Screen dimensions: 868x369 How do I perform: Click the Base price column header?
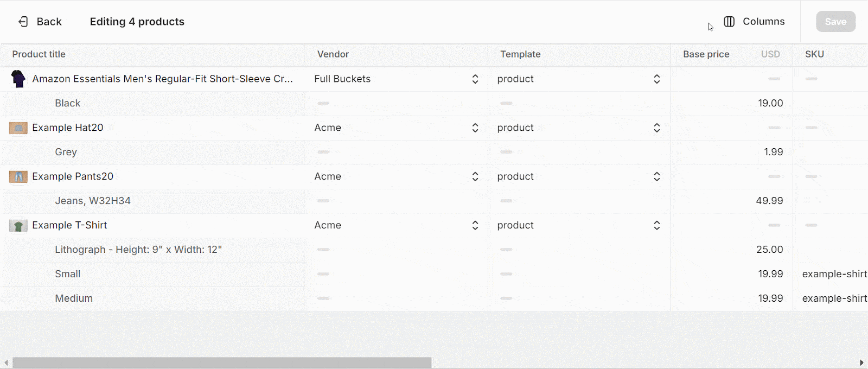coord(706,54)
